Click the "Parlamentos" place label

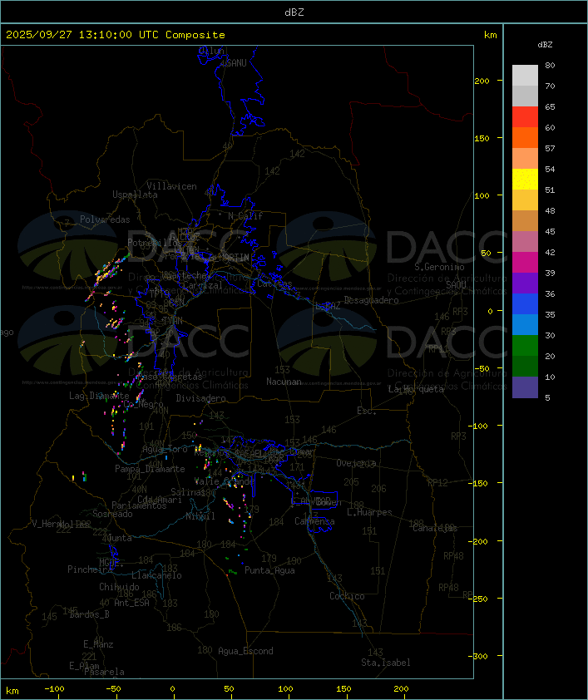click(139, 505)
